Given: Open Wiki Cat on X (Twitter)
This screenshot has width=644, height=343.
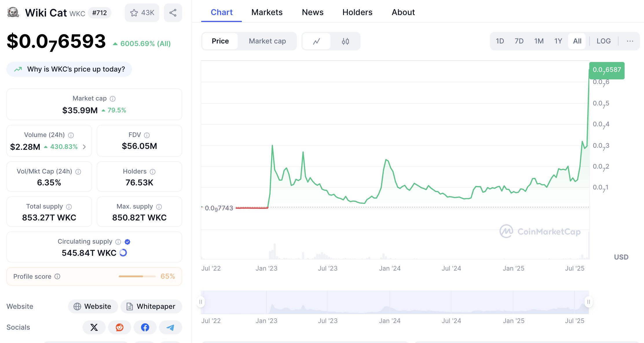Looking at the screenshot, I should coord(94,327).
